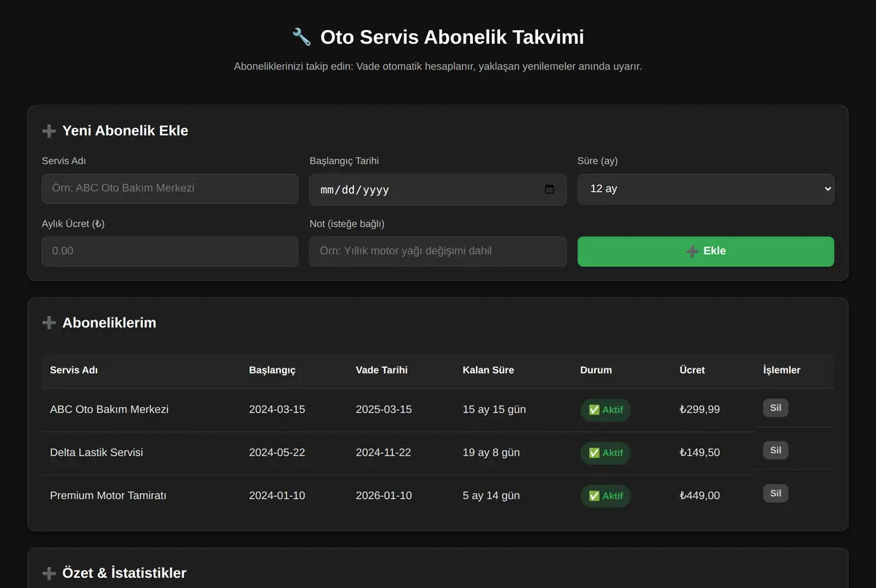Delete the ABC Oto Bakım Merkezi subscription via Sil

tap(775, 408)
